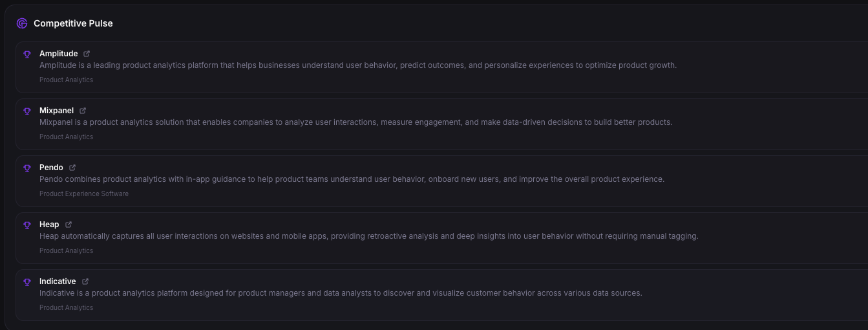The height and width of the screenshot is (330, 868).
Task: Click the trophy icon beside Indicative
Action: click(x=27, y=282)
